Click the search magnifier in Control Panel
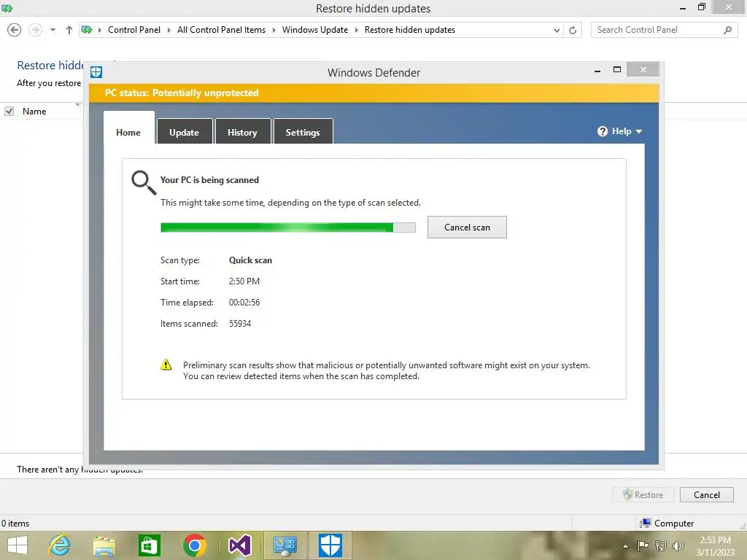This screenshot has height=560, width=747. tap(727, 30)
